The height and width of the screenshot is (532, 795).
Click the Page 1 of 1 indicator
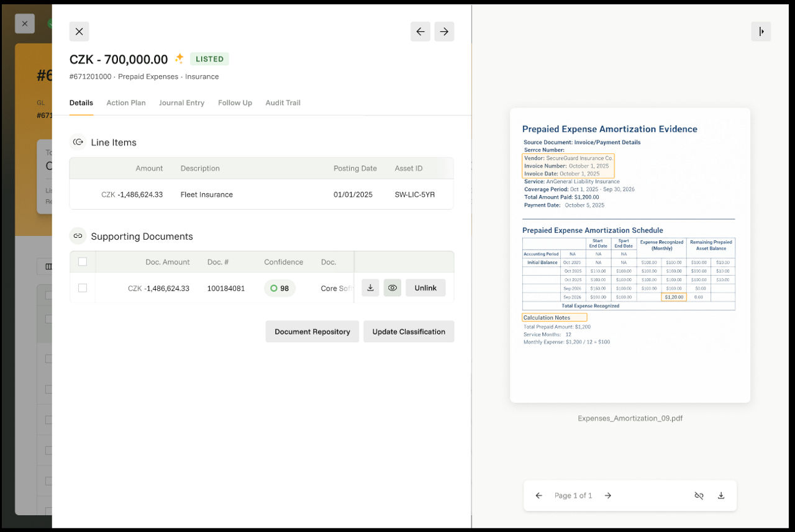click(x=573, y=495)
